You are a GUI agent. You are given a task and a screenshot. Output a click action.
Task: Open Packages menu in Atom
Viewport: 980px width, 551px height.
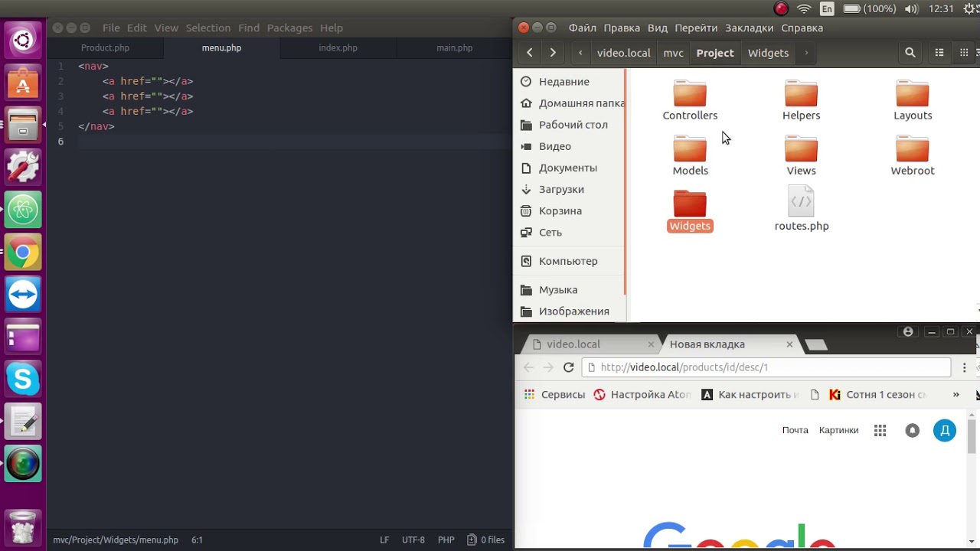290,28
